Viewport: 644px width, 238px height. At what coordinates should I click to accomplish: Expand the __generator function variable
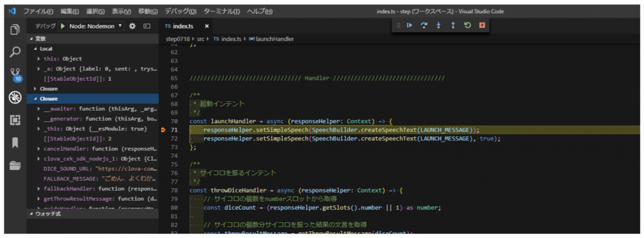(39, 119)
